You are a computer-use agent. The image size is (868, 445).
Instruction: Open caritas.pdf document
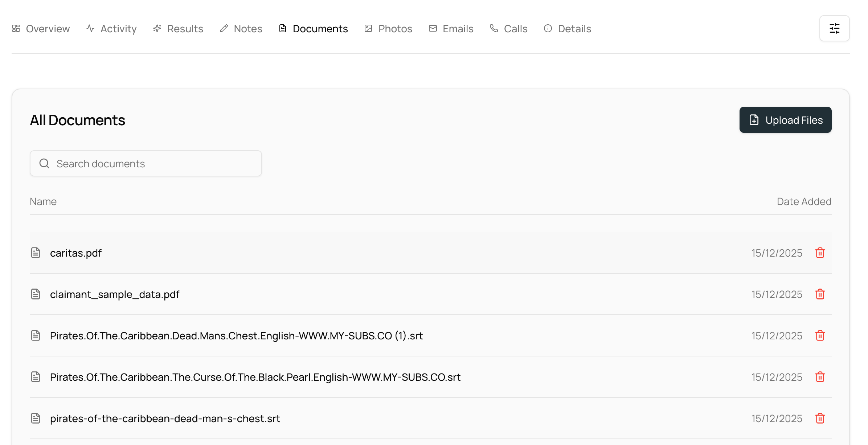point(76,253)
